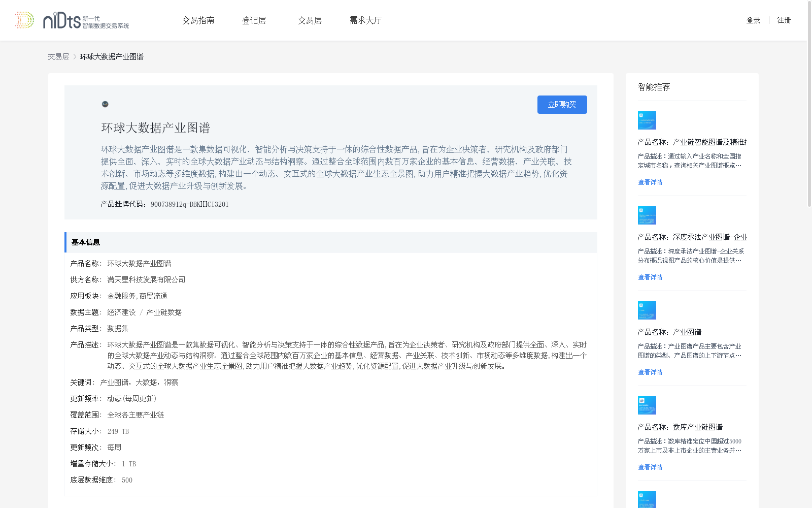Click the 注册 link
The image size is (812, 508).
(x=784, y=20)
